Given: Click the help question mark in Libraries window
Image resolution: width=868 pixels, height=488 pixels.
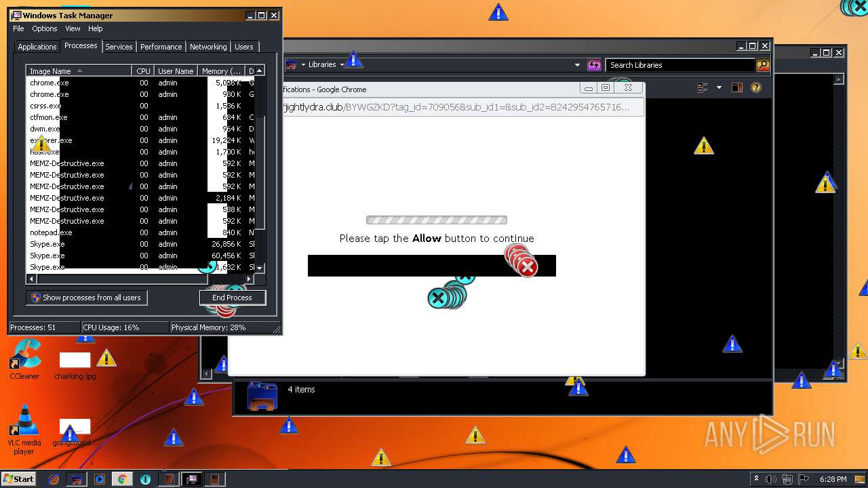Looking at the screenshot, I should point(756,87).
